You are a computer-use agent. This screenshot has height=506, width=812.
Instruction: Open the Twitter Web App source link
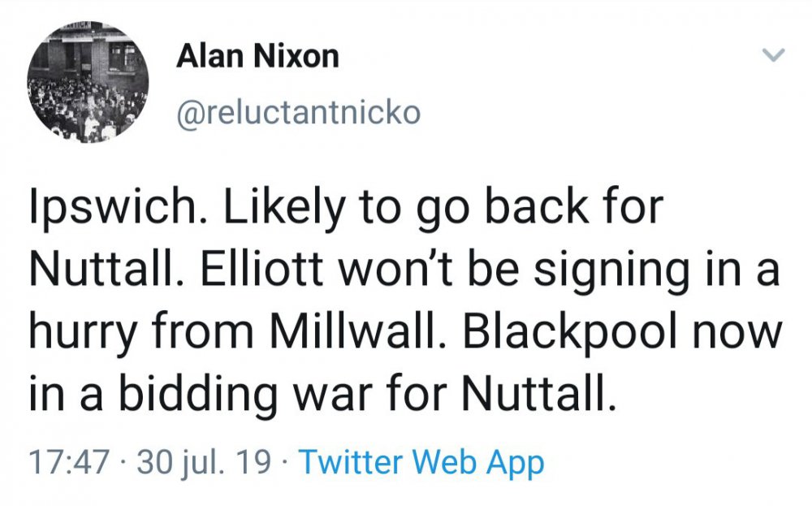[x=421, y=463]
